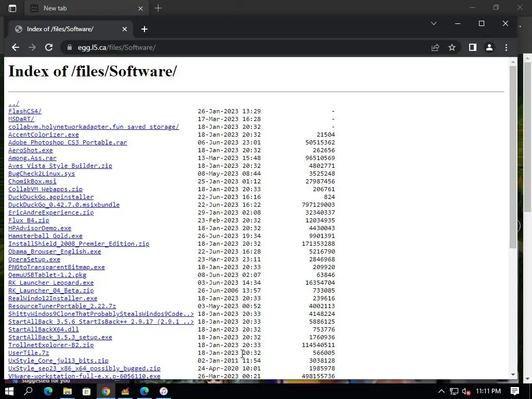Open a new Chrome tab with plus
This screenshot has width=532, height=399.
pyautogui.click(x=144, y=29)
